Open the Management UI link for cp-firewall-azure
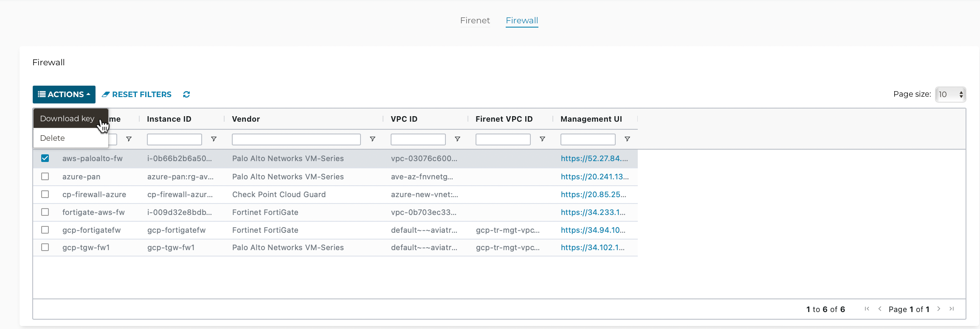 click(x=593, y=195)
